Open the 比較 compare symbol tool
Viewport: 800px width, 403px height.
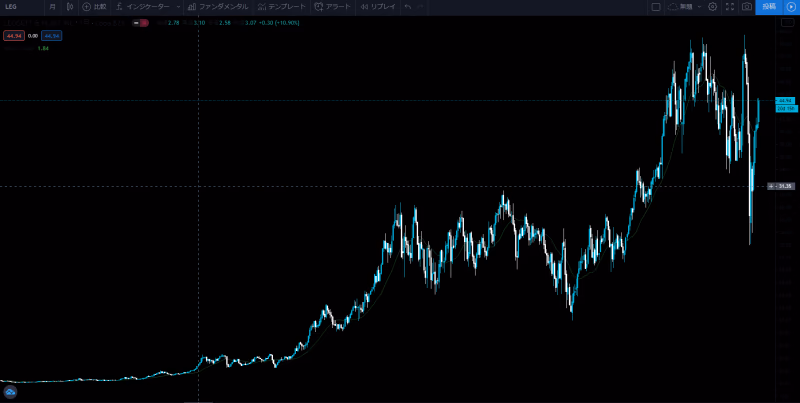tap(93, 6)
